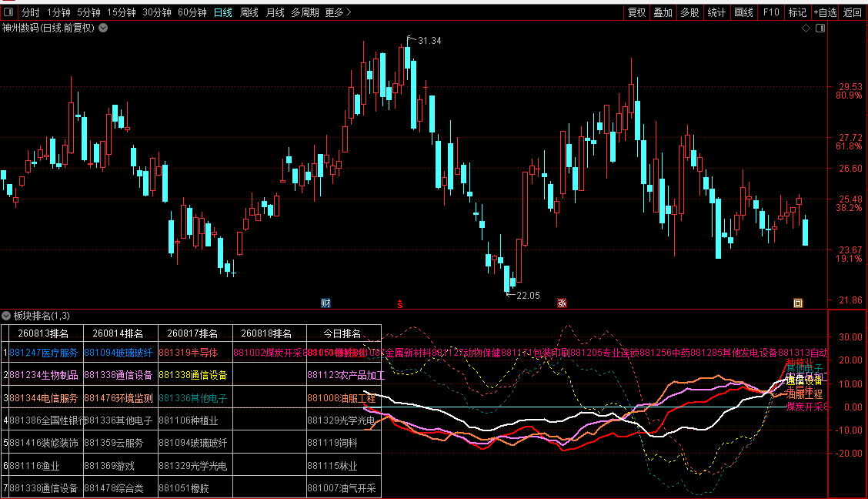
Task: Select the 日线 daily period tab
Action: point(223,12)
